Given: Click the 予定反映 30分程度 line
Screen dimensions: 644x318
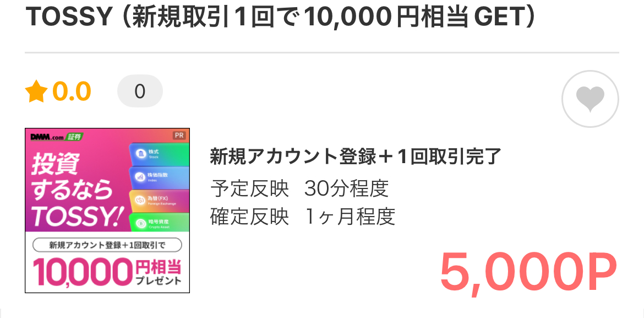Looking at the screenshot, I should point(299,188).
